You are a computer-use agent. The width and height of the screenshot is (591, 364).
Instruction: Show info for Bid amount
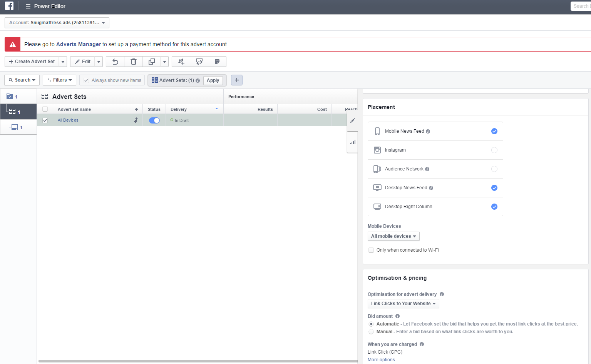tap(398, 316)
